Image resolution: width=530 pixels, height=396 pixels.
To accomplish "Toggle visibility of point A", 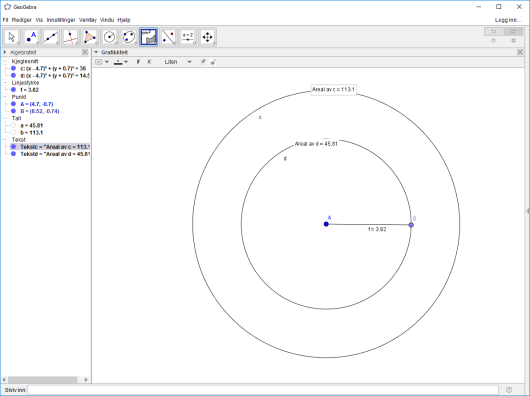I will tap(14, 104).
